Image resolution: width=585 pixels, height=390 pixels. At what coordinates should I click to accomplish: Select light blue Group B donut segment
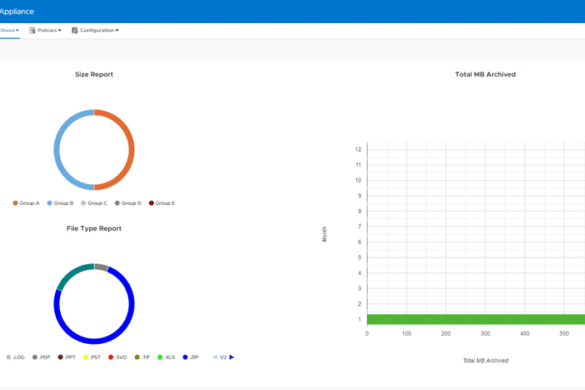(x=57, y=150)
